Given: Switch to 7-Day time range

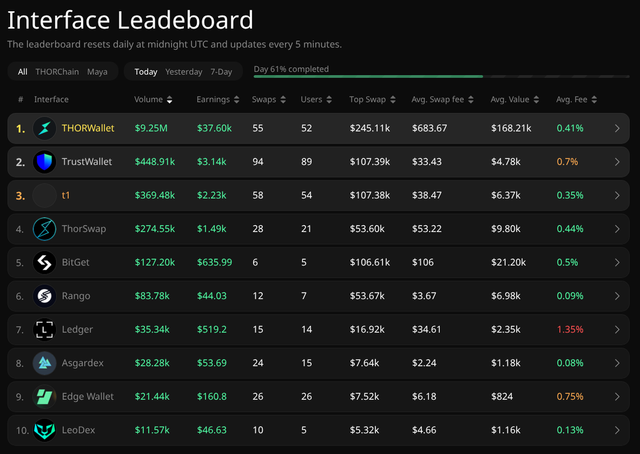Looking at the screenshot, I should coord(221,72).
